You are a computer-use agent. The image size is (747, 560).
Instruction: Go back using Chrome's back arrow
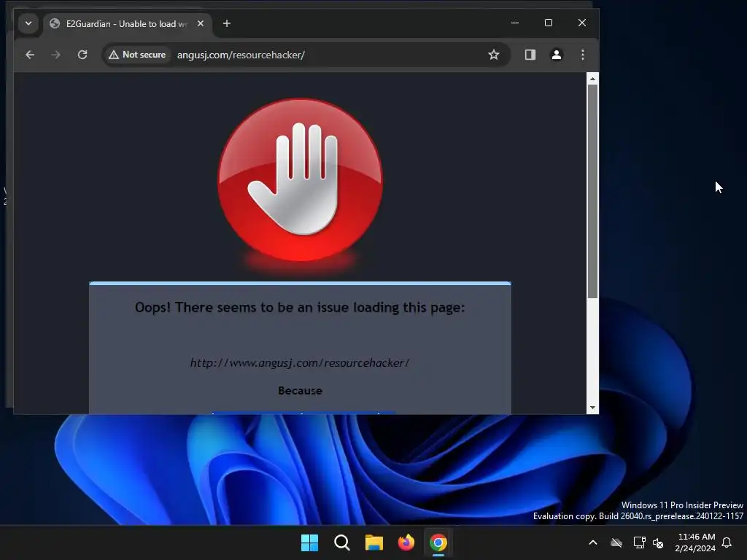point(29,55)
